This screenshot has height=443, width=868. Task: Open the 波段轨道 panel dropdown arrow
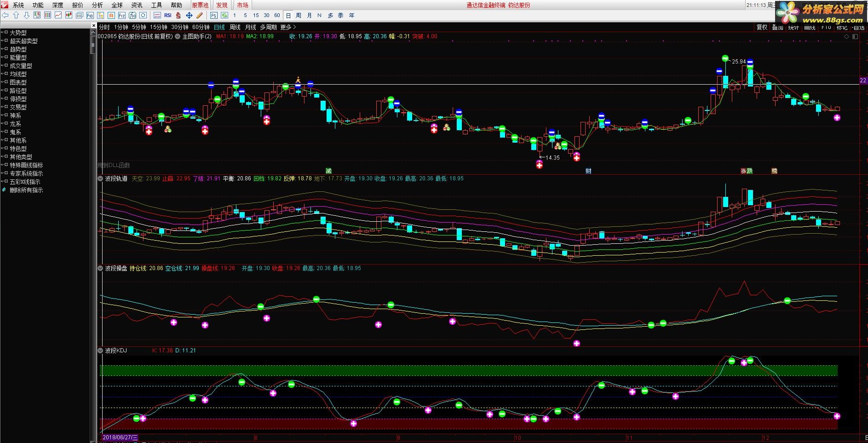[x=100, y=178]
